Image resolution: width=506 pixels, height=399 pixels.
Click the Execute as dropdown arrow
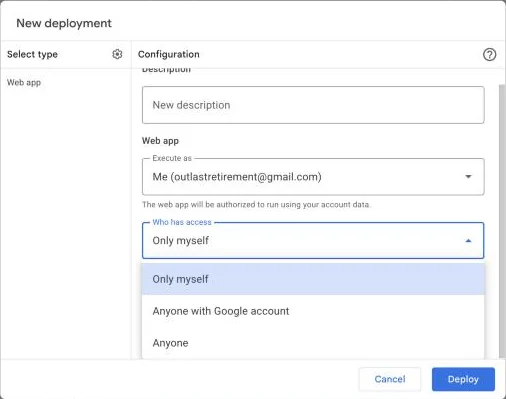[468, 176]
